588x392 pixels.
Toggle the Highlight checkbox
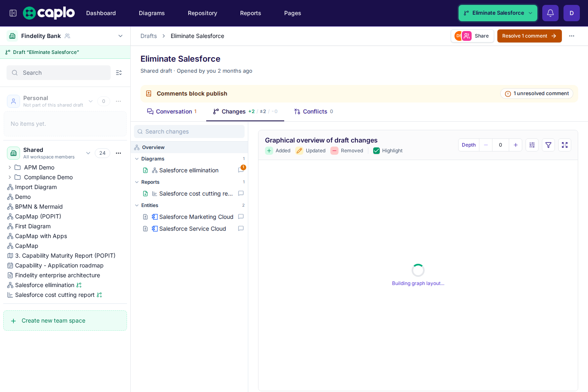pyautogui.click(x=376, y=151)
